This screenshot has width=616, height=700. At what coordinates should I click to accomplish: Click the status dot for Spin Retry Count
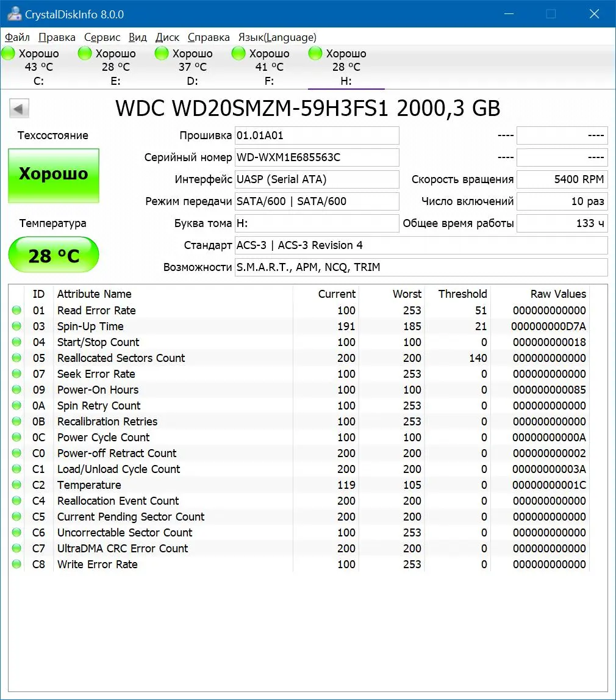click(x=16, y=405)
